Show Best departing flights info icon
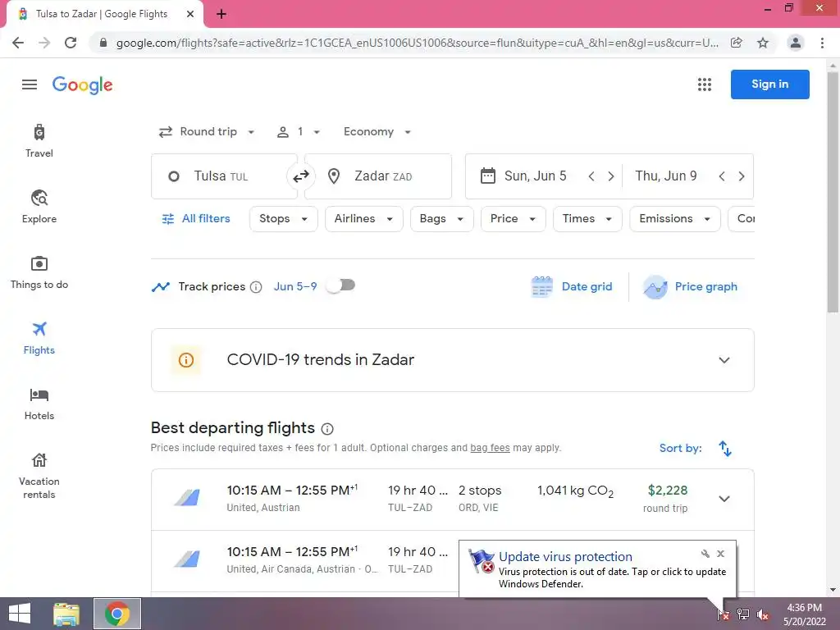Viewport: 840px width, 630px height. tap(327, 428)
